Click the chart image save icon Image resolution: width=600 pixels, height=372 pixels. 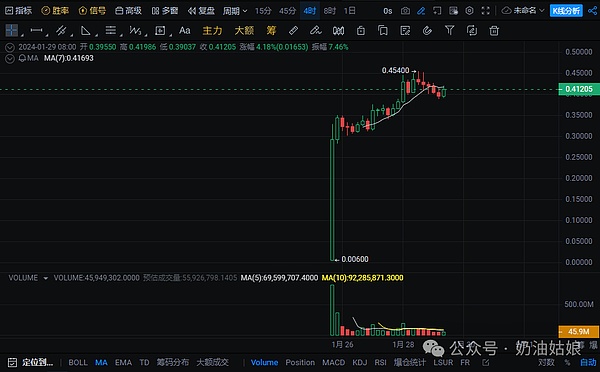[453, 11]
